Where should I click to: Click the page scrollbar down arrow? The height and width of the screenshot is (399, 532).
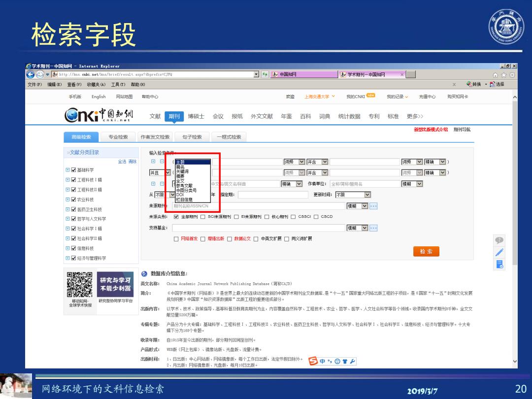point(515,362)
